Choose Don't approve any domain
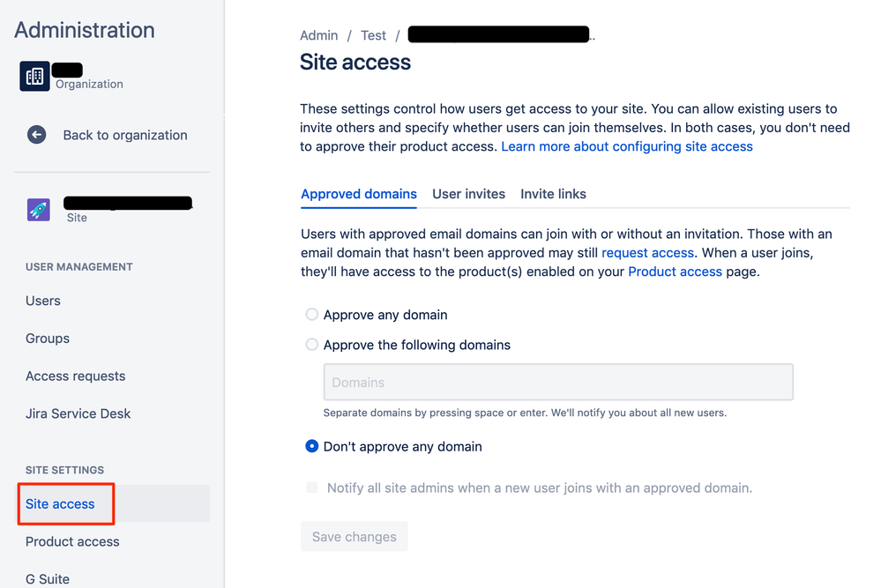The height and width of the screenshot is (588, 881). [312, 446]
